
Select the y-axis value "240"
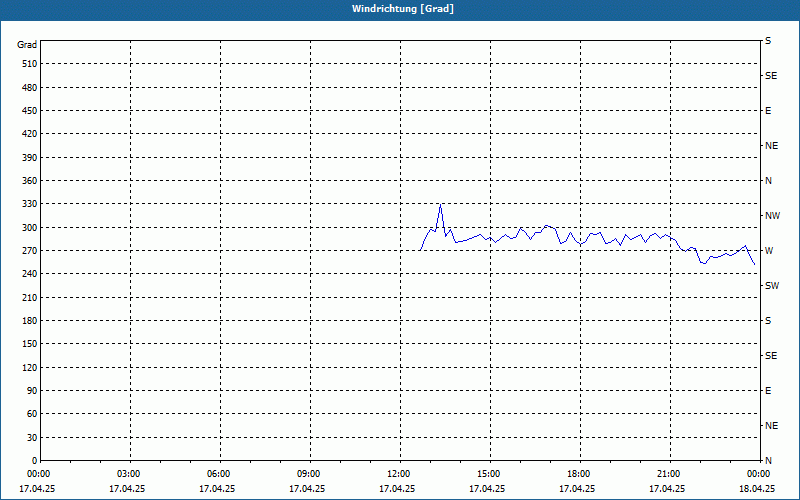30,274
